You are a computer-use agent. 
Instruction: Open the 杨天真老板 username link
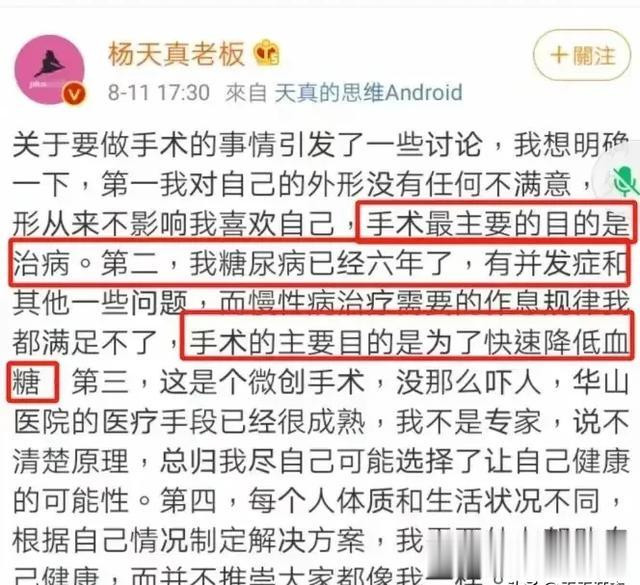pos(176,53)
